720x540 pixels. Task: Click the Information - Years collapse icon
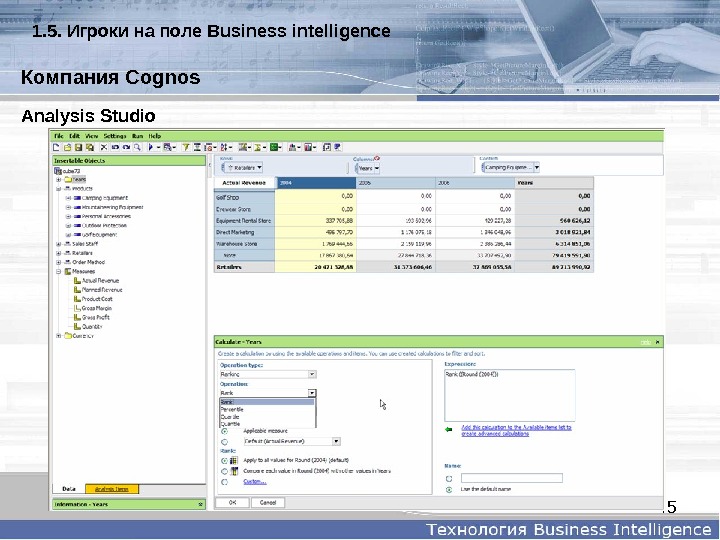pyautogui.click(x=201, y=504)
